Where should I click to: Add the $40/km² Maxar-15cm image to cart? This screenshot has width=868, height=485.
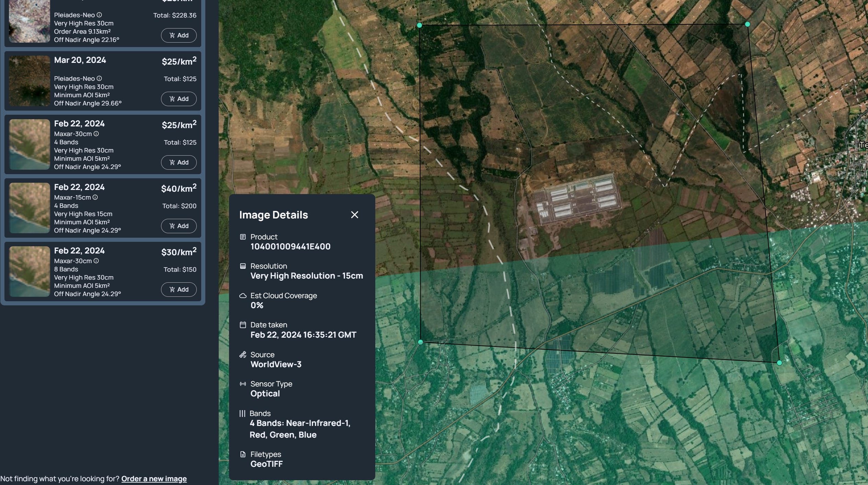coord(179,226)
